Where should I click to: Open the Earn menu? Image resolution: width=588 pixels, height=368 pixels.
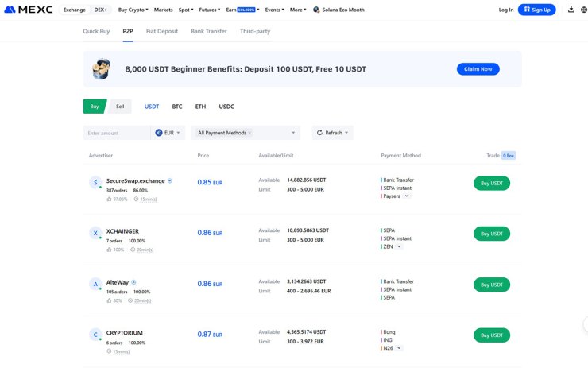pyautogui.click(x=242, y=10)
